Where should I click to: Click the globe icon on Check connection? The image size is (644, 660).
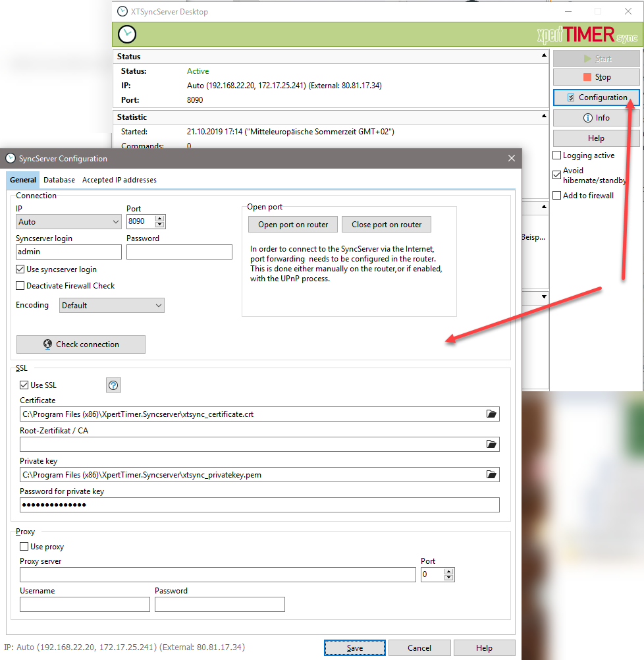[x=47, y=344]
